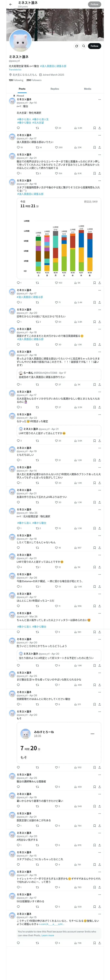Go back using the back arrow
Screen dimensions: 110x980
tap(10, 5)
